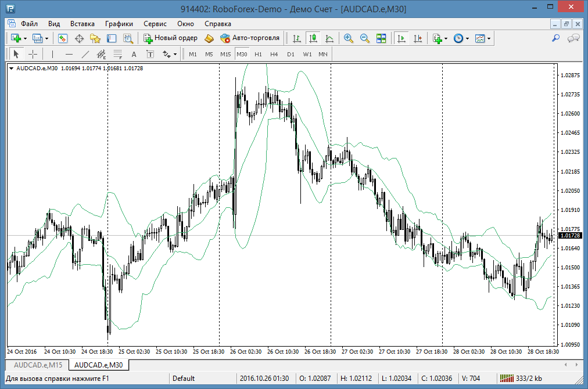Draw an equidistant channel
This screenshot has width=588, height=389.
(101, 55)
